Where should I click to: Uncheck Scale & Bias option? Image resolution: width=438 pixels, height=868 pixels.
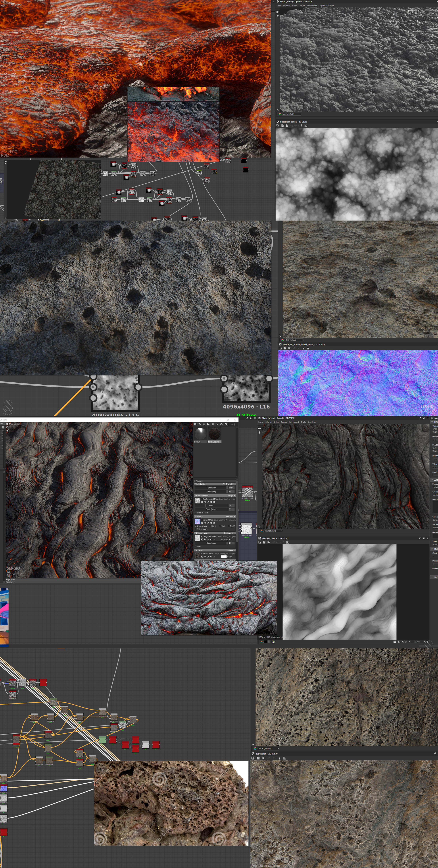point(196,526)
